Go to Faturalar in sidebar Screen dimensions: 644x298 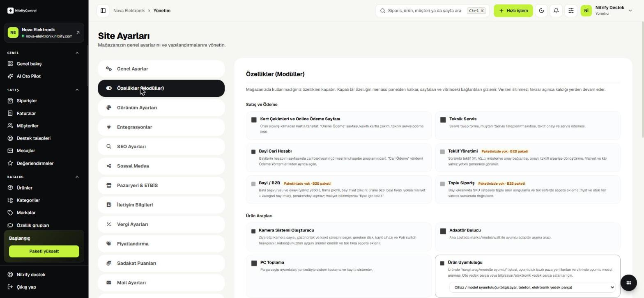point(44,113)
